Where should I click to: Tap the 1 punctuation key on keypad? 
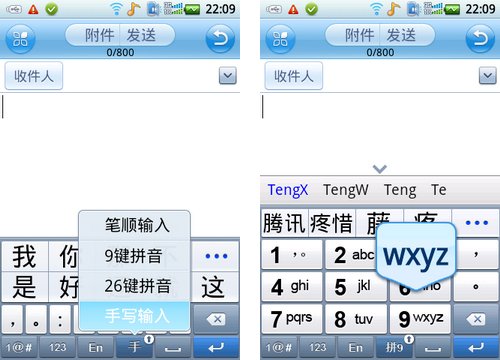(292, 255)
